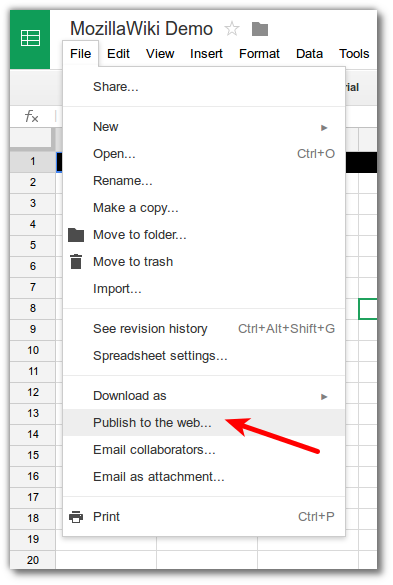Select row header 12
The height and width of the screenshot is (585, 393).
point(33,392)
